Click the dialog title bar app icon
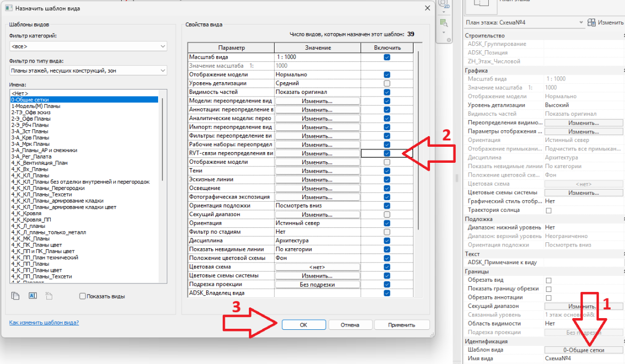This screenshot has width=625, height=364. pyautogui.click(x=9, y=8)
